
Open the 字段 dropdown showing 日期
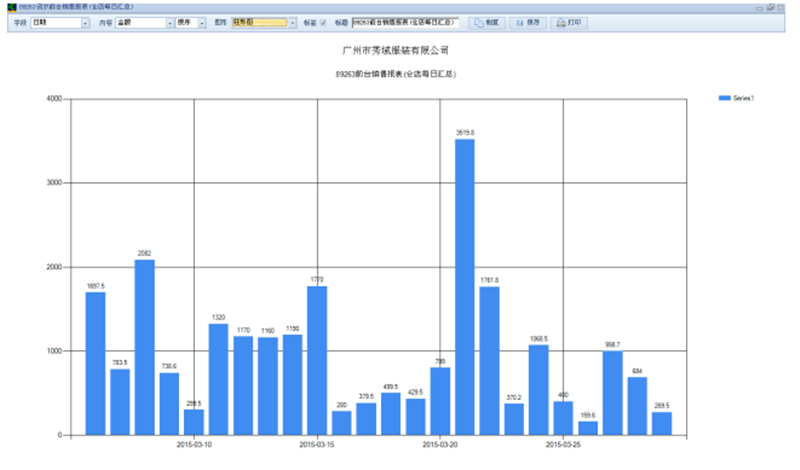point(85,22)
